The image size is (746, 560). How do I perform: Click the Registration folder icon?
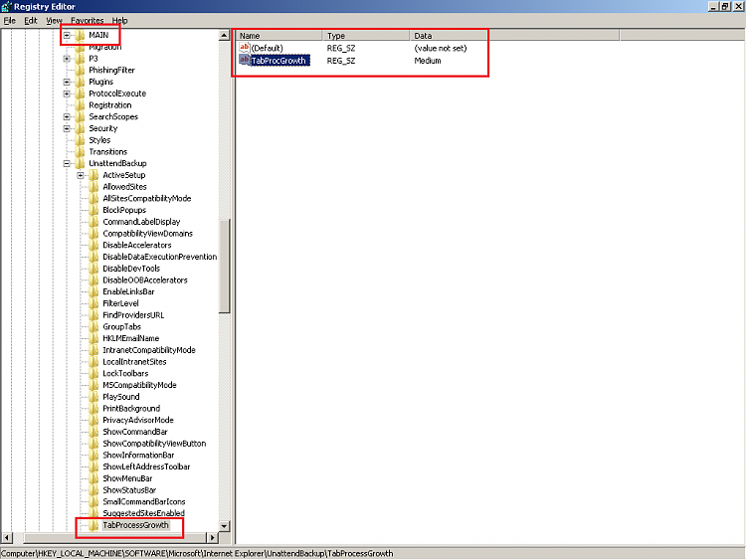click(80, 105)
